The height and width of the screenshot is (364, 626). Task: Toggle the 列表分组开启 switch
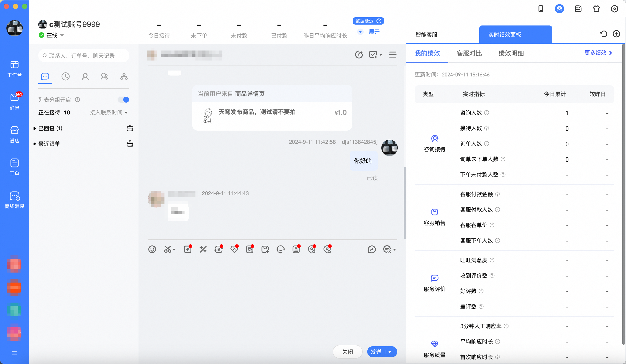(x=123, y=100)
